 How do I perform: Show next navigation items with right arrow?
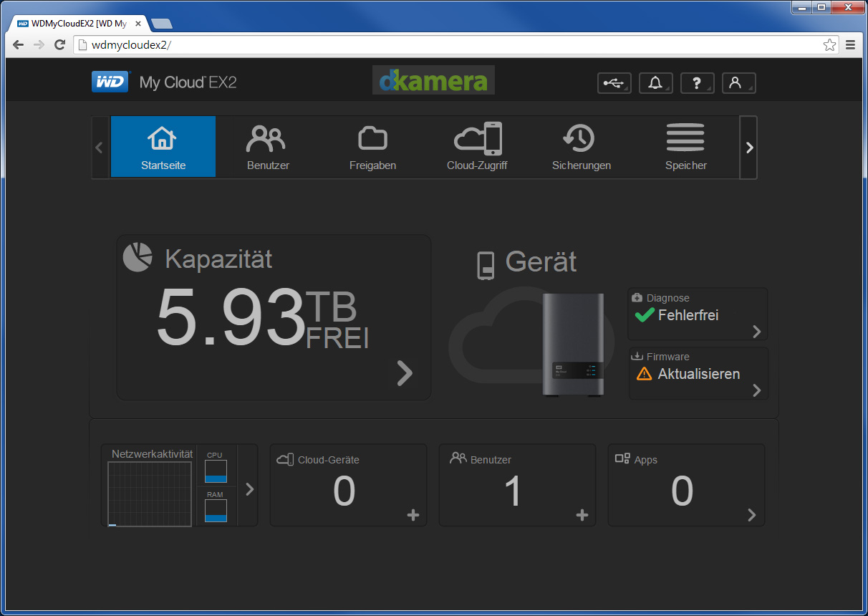pos(748,148)
